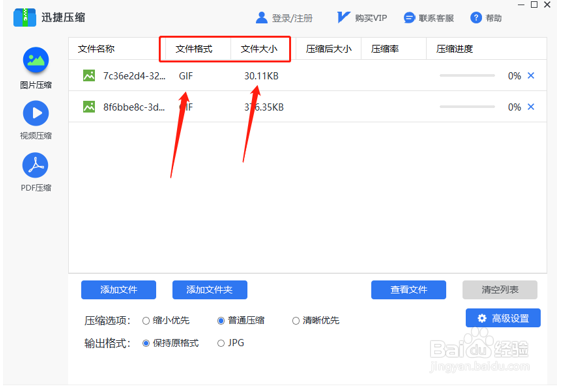Open the 图片压缩 image compression icon
This screenshot has height=387, width=561.
tap(36, 60)
